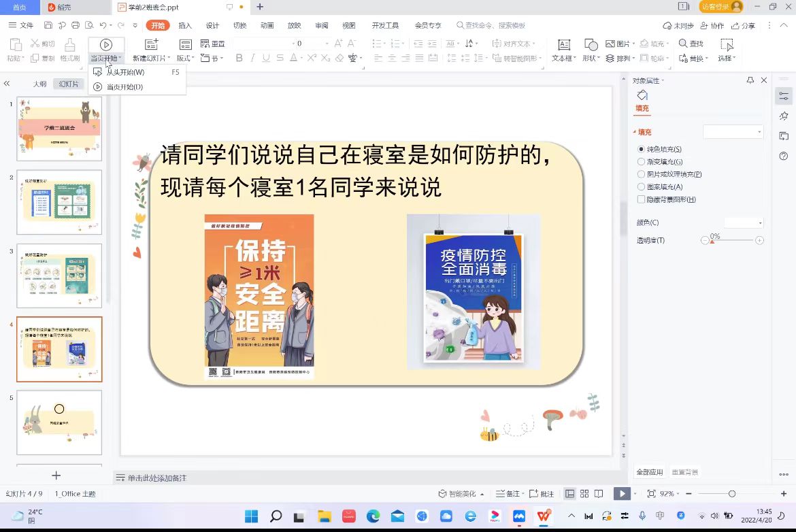The width and height of the screenshot is (796, 532).
Task: Click the 分享 share button
Action: pyautogui.click(x=744, y=26)
